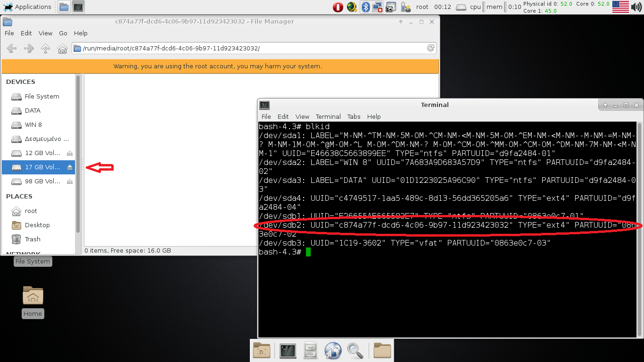Open the home folder from the toolbar
This screenshot has height=362, width=644.
pos(62,48)
